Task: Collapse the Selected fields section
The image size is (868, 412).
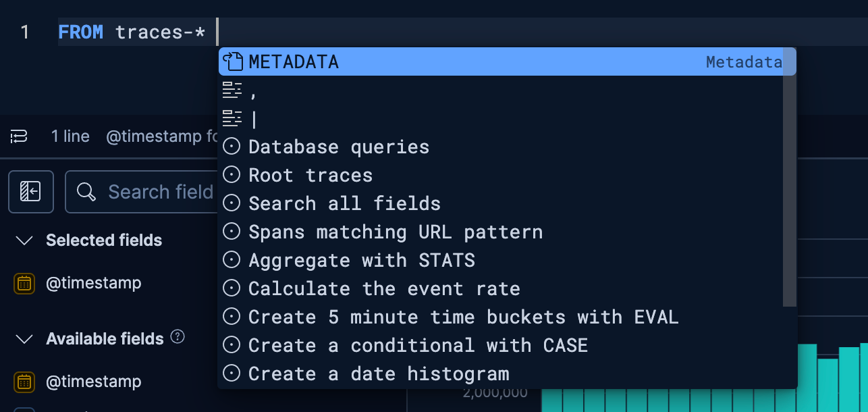Action: click(x=25, y=240)
